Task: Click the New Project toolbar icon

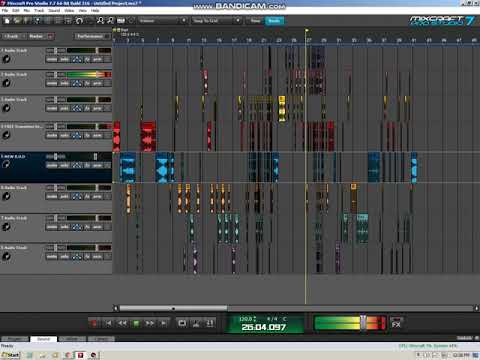Action: (x=7, y=21)
